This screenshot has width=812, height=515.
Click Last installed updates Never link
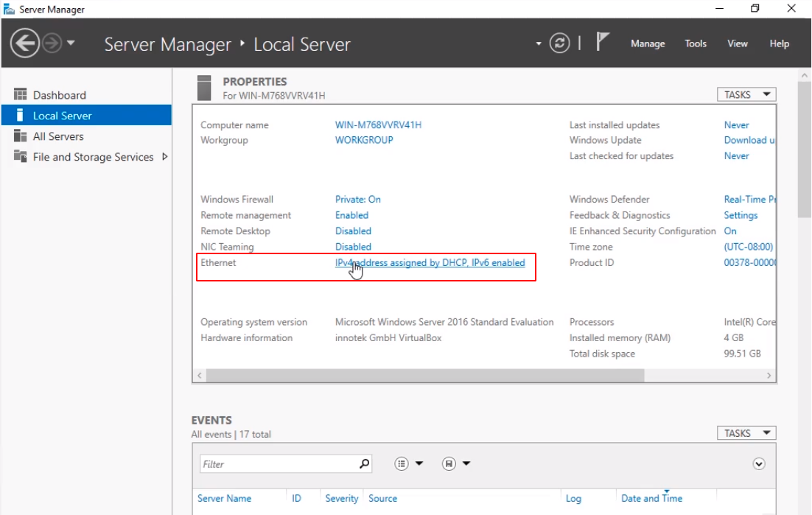point(736,125)
